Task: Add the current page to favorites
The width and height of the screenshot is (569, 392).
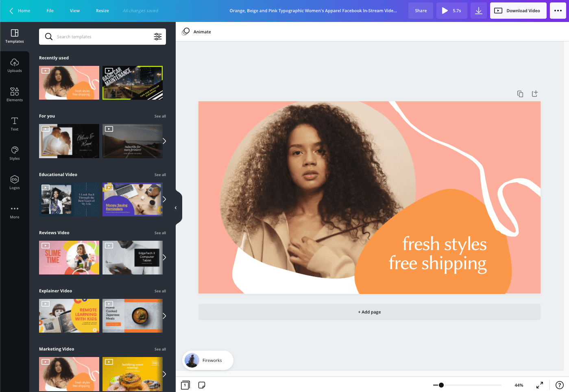Action: 535,94
